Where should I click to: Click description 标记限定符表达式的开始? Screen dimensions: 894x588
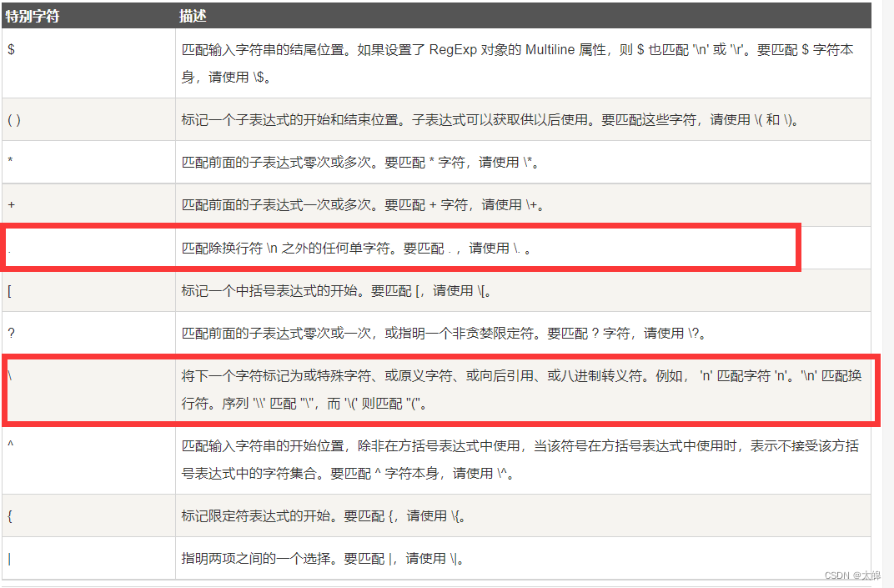click(x=324, y=516)
